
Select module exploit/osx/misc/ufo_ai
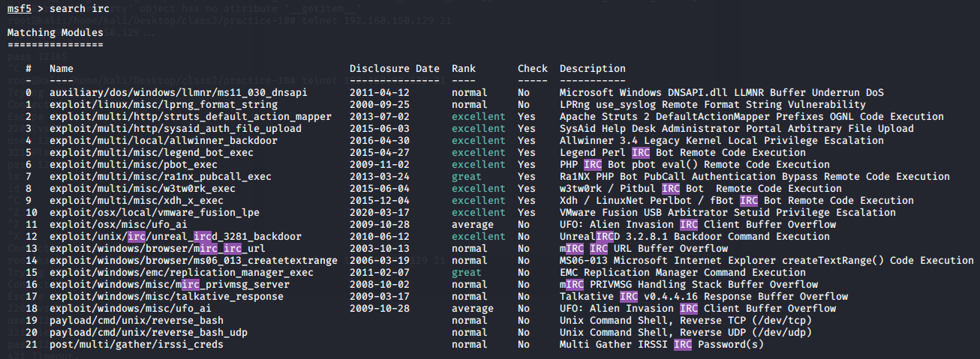pyautogui.click(x=119, y=225)
